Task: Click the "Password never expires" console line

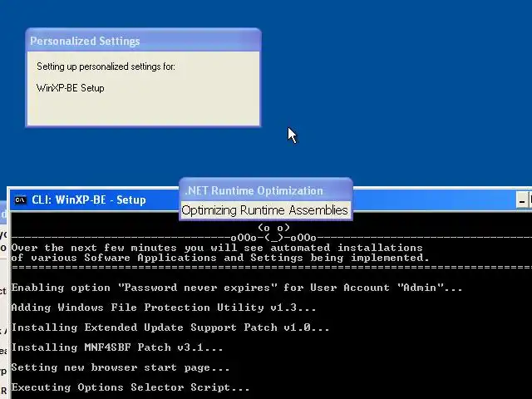Action: pyautogui.click(x=237, y=288)
